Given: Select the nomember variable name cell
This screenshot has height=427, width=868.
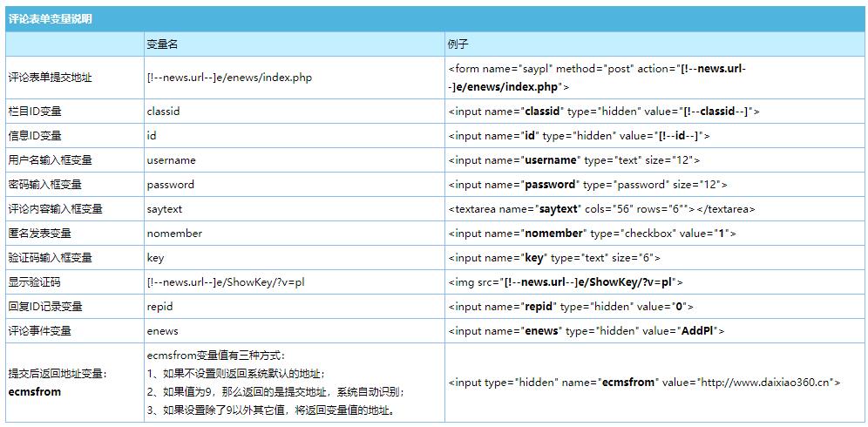Looking at the screenshot, I should click(174, 234).
